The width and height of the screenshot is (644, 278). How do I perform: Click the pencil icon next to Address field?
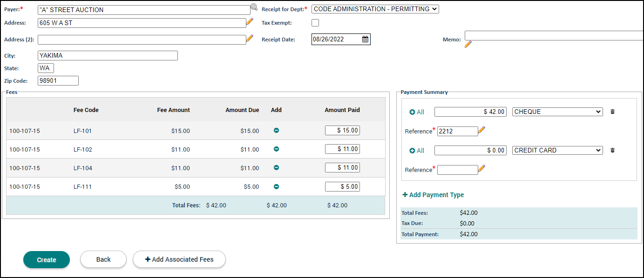click(250, 21)
